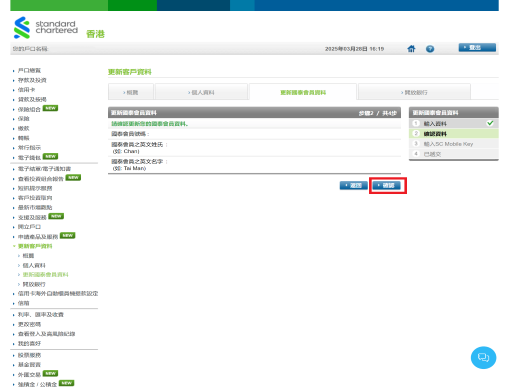Open 電子結單/電子通知書 in sidebar
The height and width of the screenshot is (389, 520).
[44, 169]
